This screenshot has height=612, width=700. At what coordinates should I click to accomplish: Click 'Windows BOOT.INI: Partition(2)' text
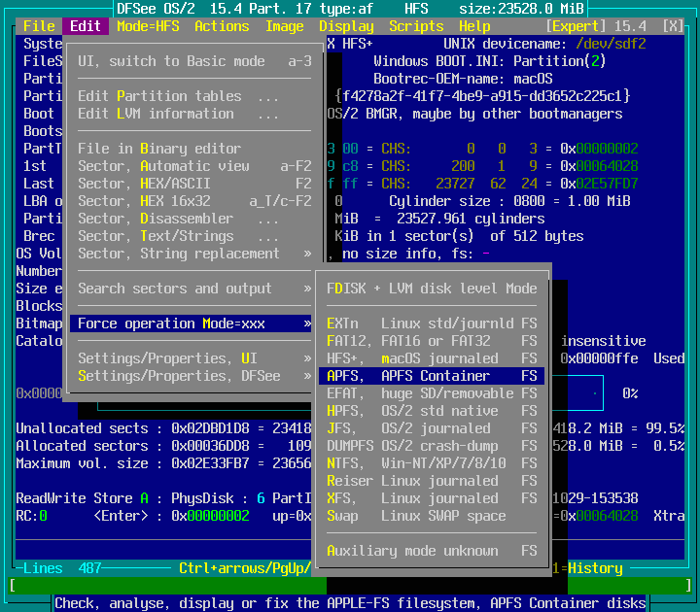click(x=490, y=61)
